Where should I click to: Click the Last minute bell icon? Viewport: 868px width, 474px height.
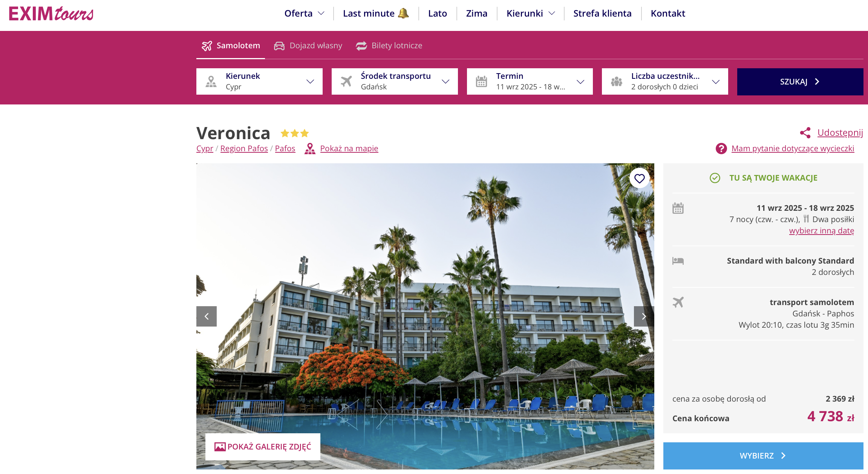[403, 13]
